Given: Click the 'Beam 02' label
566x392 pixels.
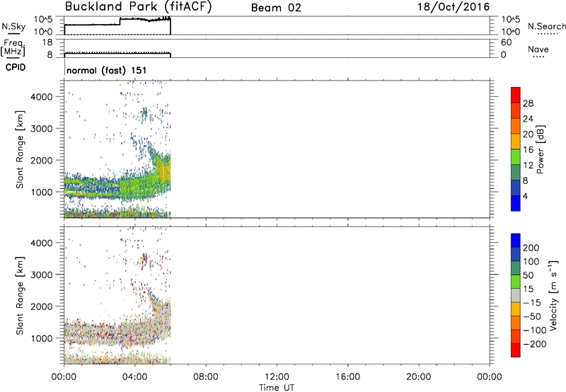Looking at the screenshot, I should coord(276,8).
